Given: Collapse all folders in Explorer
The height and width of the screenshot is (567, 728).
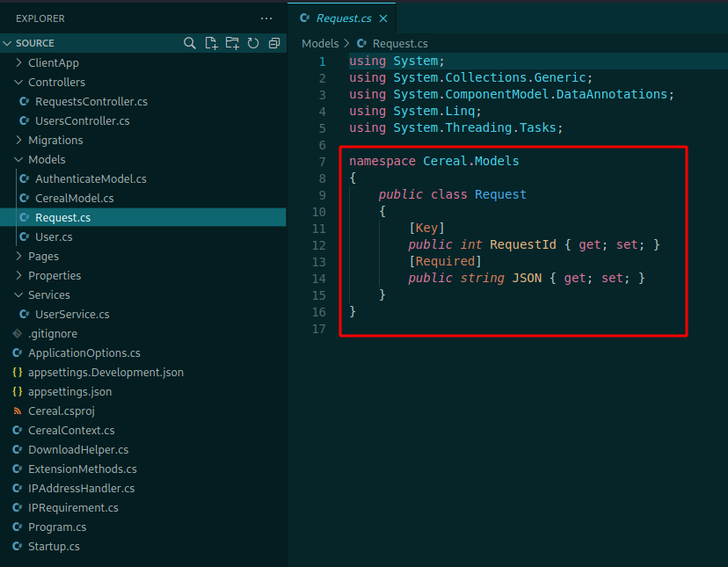Looking at the screenshot, I should click(x=274, y=43).
